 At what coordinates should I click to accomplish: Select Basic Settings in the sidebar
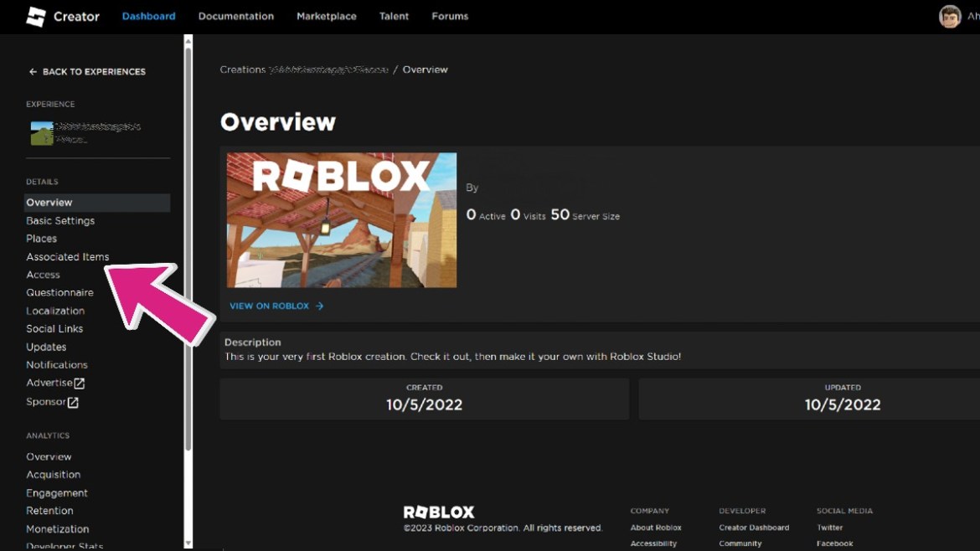tap(60, 221)
